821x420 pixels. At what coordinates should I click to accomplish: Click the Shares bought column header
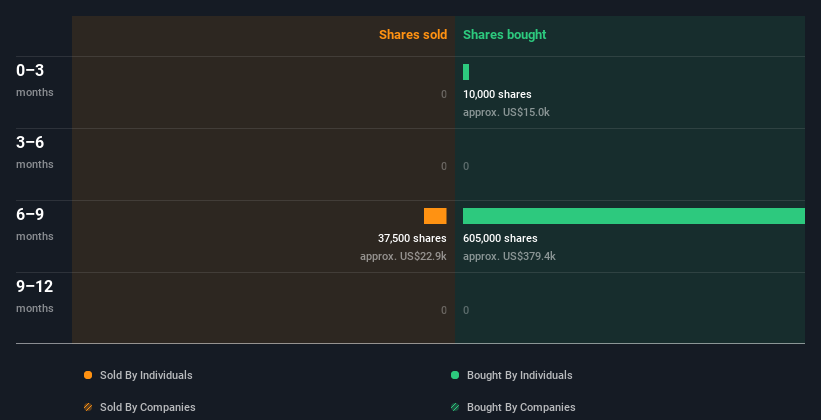click(x=505, y=35)
